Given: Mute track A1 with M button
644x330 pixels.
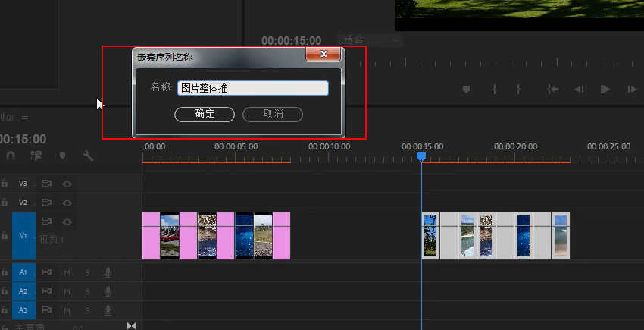Looking at the screenshot, I should pyautogui.click(x=67, y=273).
